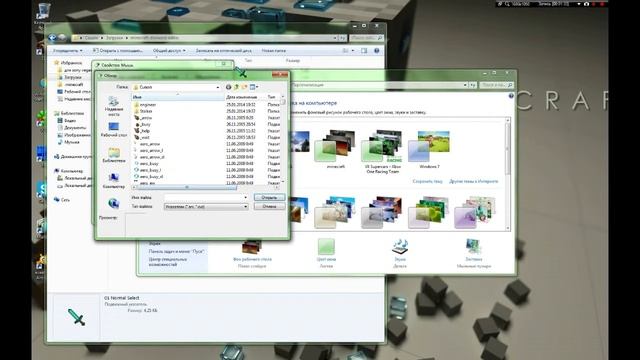Open Libraries shortcut in Browse dialog sidebar
640x360 pixels.
click(x=113, y=156)
